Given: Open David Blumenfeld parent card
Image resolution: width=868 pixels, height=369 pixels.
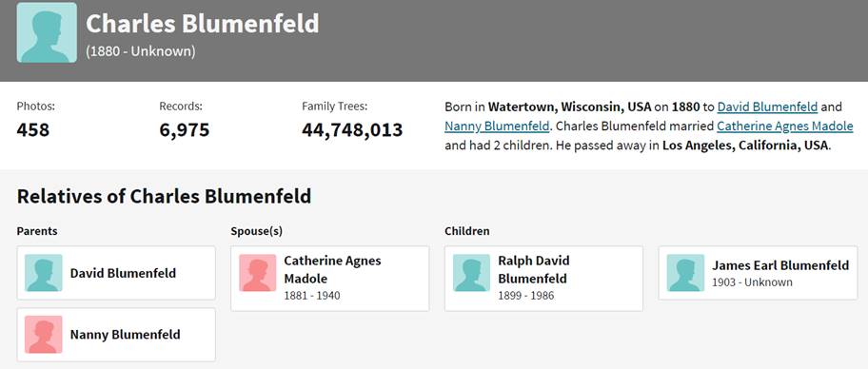Looking at the screenshot, I should (x=116, y=273).
